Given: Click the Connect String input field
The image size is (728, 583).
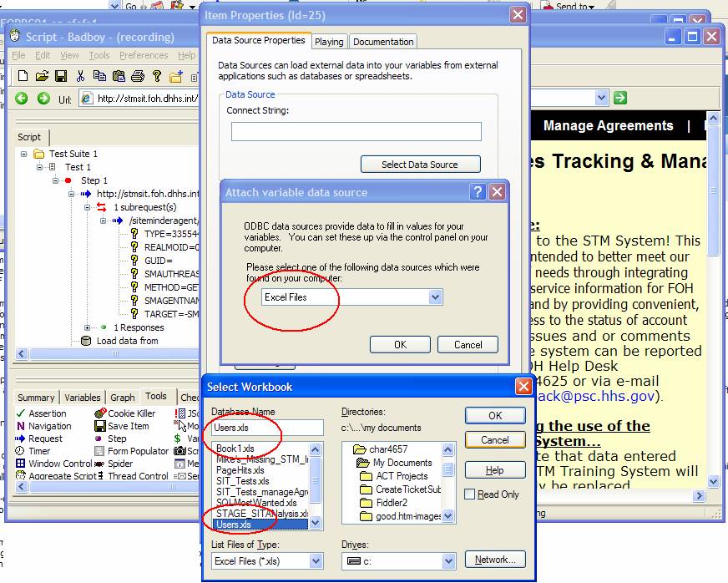Looking at the screenshot, I should point(356,132).
